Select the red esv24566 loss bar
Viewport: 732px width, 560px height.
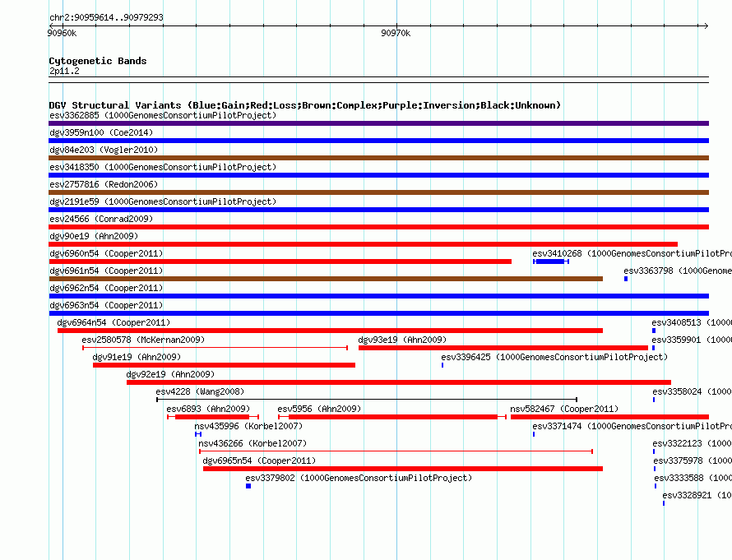point(378,227)
